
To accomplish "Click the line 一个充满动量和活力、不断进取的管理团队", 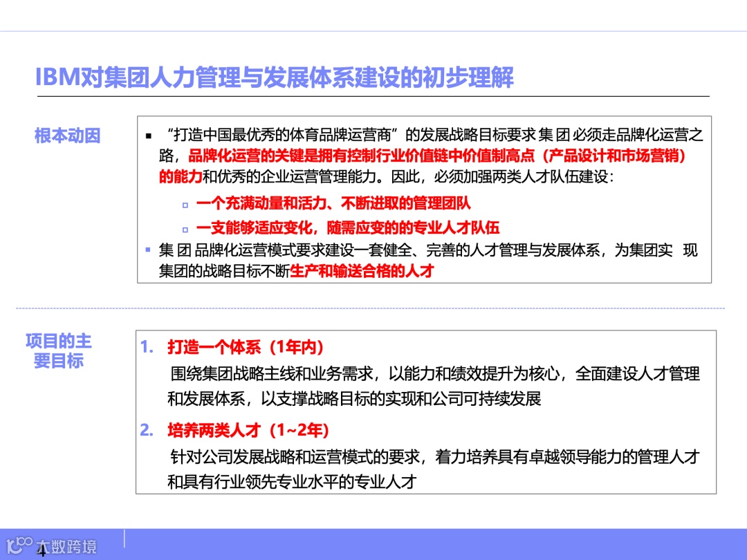I will point(333,203).
